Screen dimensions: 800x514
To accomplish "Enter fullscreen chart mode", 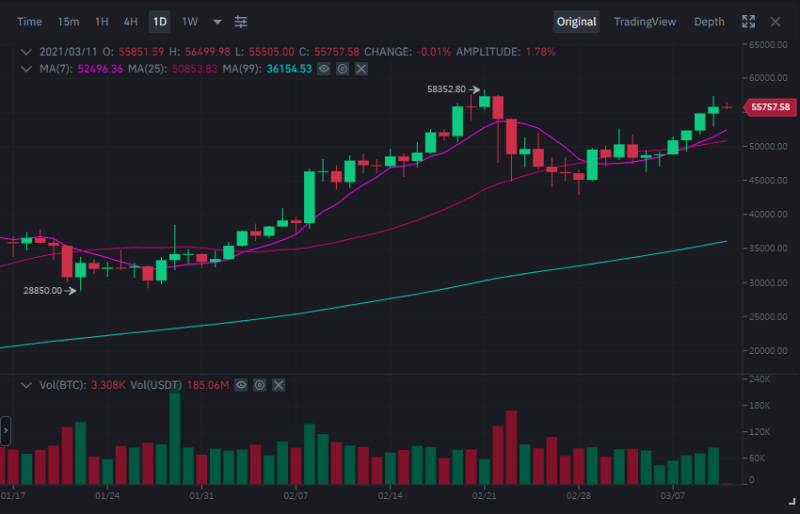I will [x=748, y=21].
